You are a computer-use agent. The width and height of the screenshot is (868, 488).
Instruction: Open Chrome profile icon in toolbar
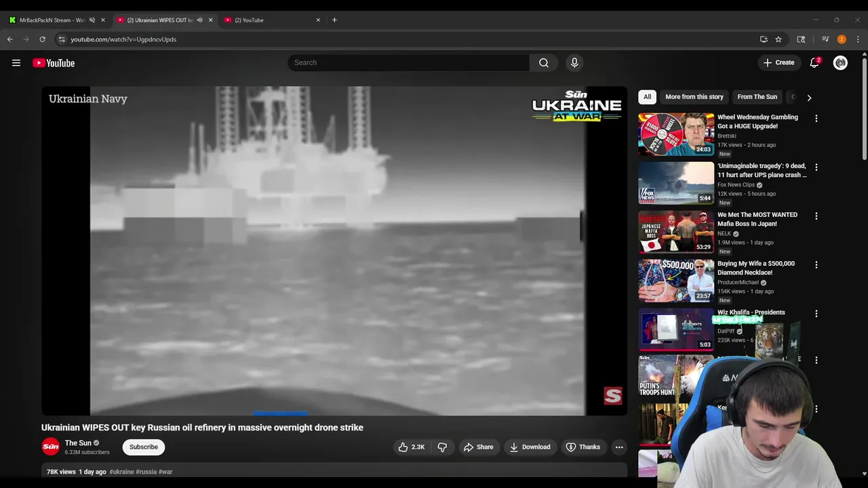click(x=842, y=39)
